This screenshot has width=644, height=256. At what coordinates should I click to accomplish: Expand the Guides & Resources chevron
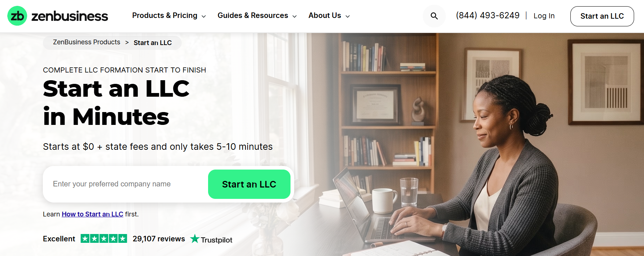pos(295,16)
